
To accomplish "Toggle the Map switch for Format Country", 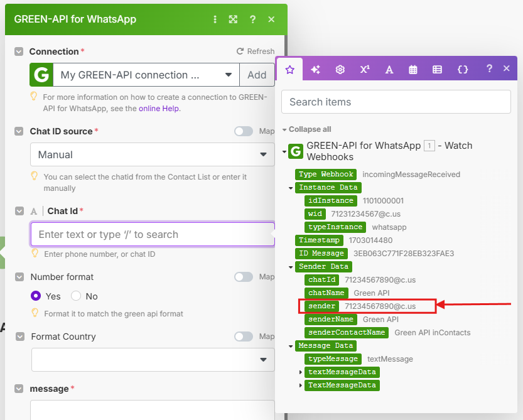I will pyautogui.click(x=244, y=337).
